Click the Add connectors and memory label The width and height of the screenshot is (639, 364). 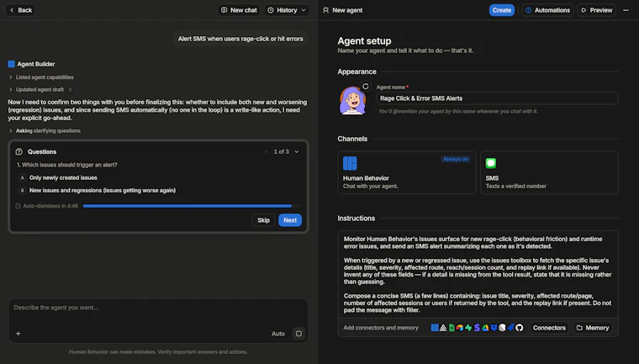381,328
